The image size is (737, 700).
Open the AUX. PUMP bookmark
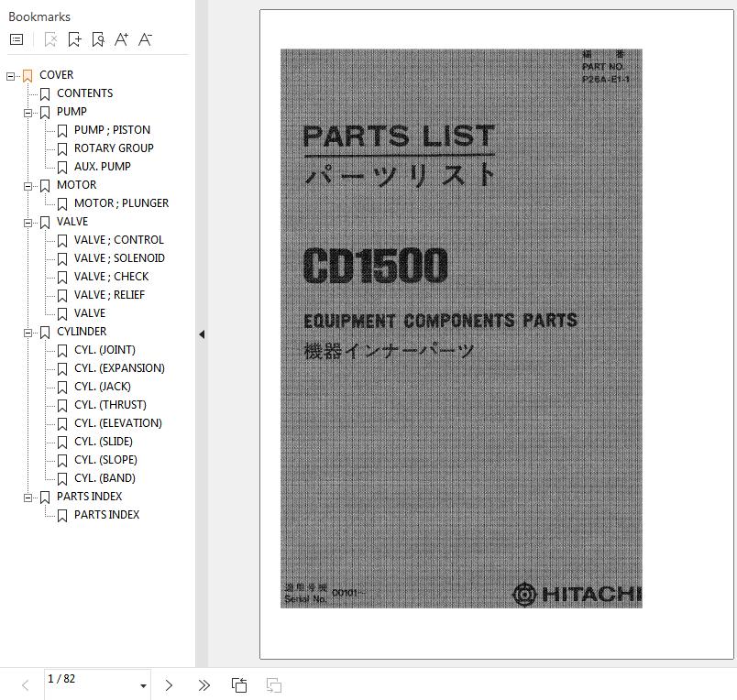103,167
